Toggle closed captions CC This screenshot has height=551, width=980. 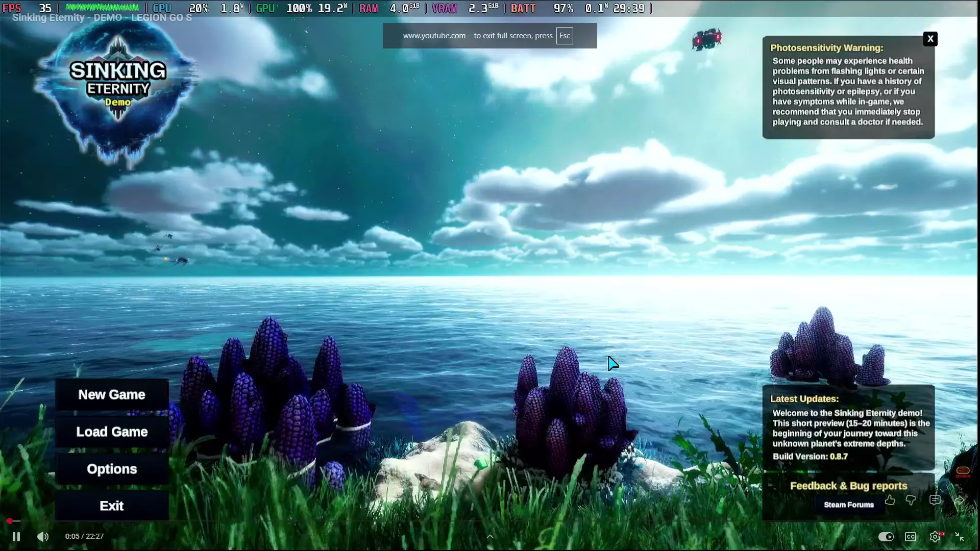911,537
